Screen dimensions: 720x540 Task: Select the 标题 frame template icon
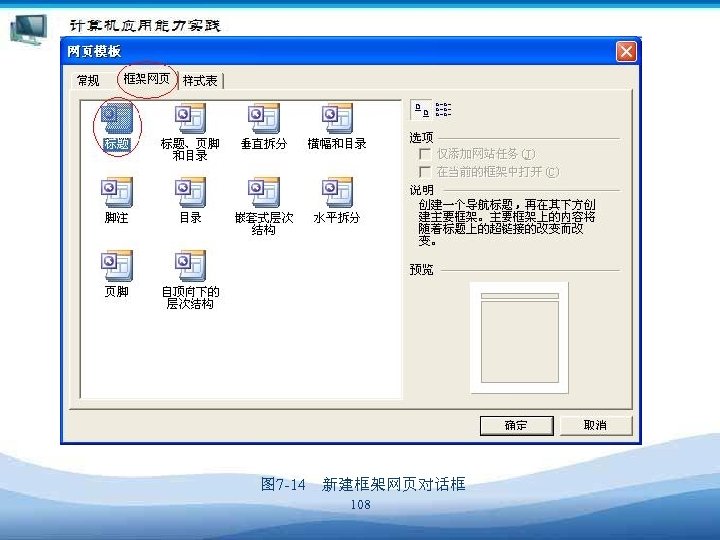coord(117,118)
